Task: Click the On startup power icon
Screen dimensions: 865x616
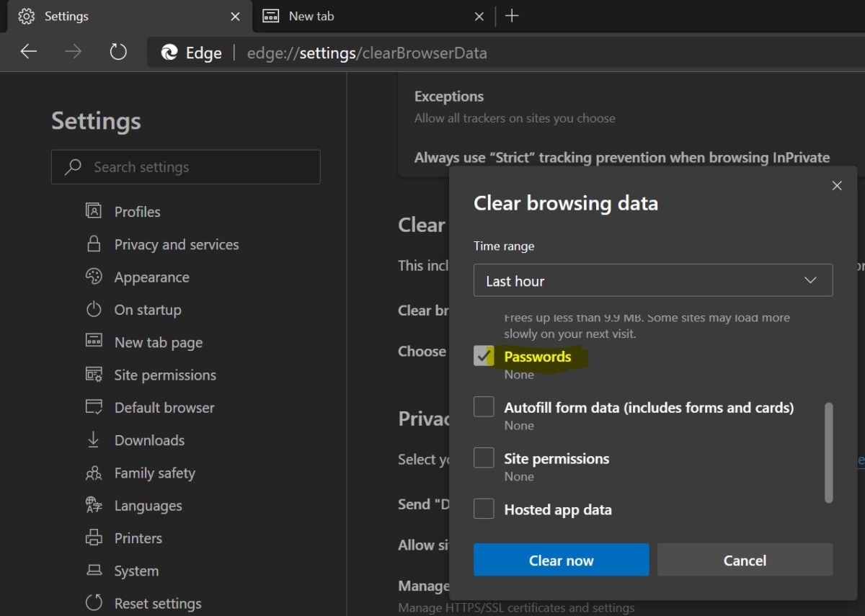Action: (94, 310)
